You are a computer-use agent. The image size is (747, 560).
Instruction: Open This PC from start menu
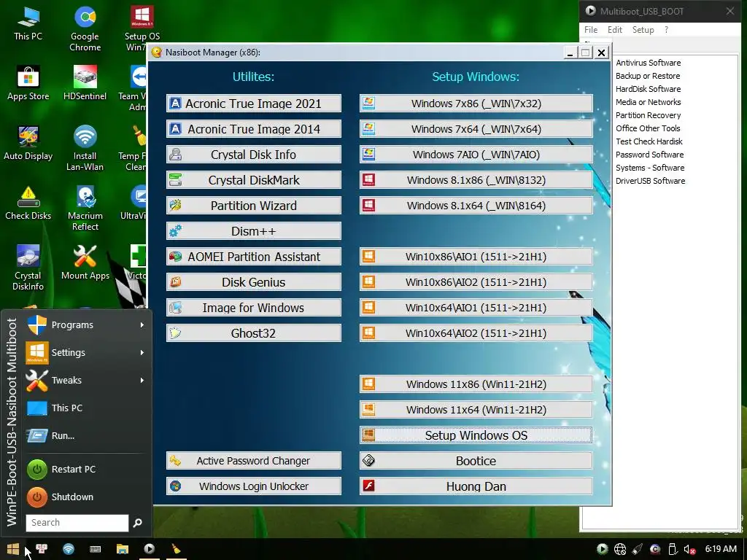click(x=86, y=408)
